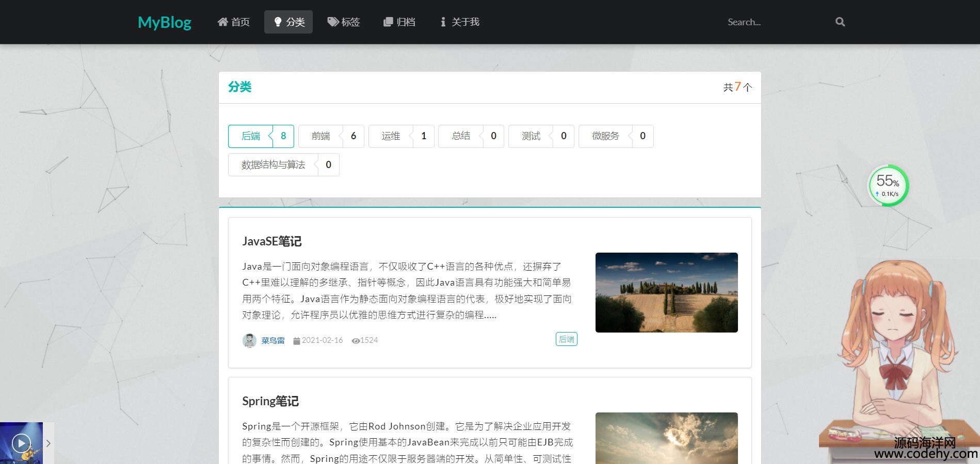Expand the music player side arrow
The height and width of the screenshot is (464, 980).
tap(49, 443)
